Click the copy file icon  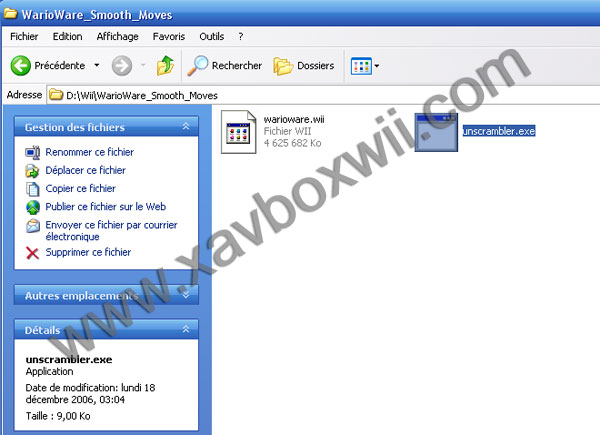coord(33,189)
